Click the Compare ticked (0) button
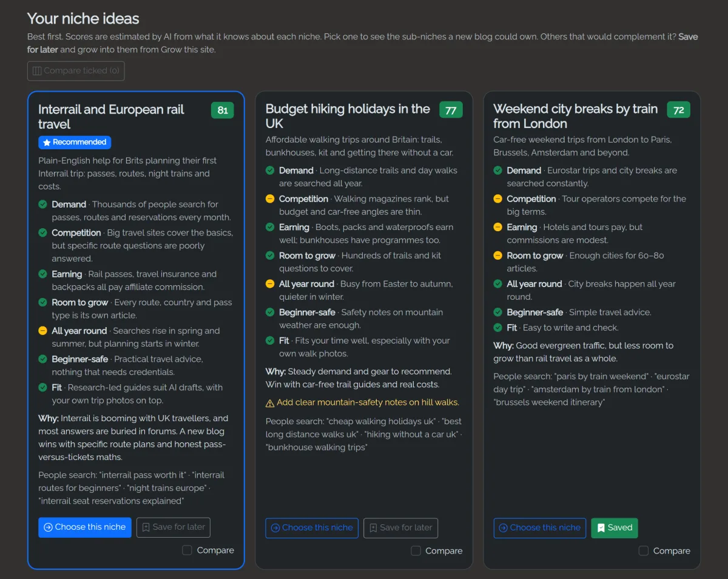Image resolution: width=728 pixels, height=579 pixels. coord(76,70)
